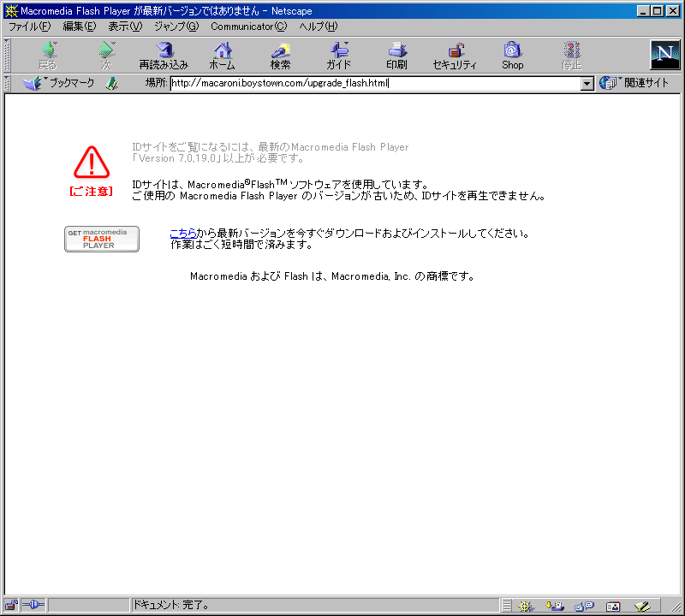Maximize the Netscape window

click(657, 11)
